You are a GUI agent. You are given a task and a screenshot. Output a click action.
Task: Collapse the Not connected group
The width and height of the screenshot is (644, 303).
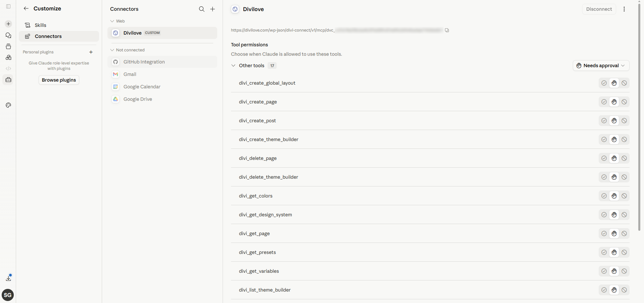click(112, 50)
